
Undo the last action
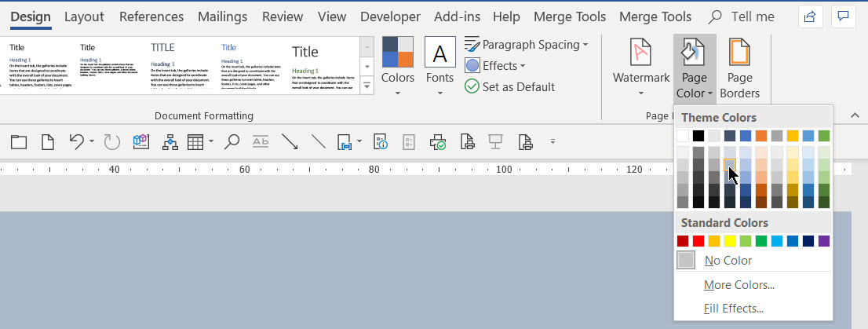[x=77, y=142]
